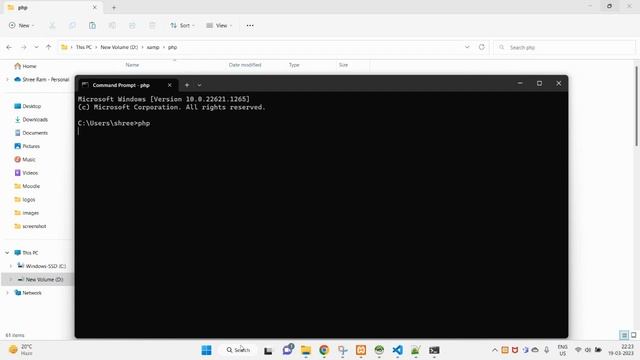Open a new terminal tab with plus button
The height and width of the screenshot is (360, 640).
click(x=187, y=85)
